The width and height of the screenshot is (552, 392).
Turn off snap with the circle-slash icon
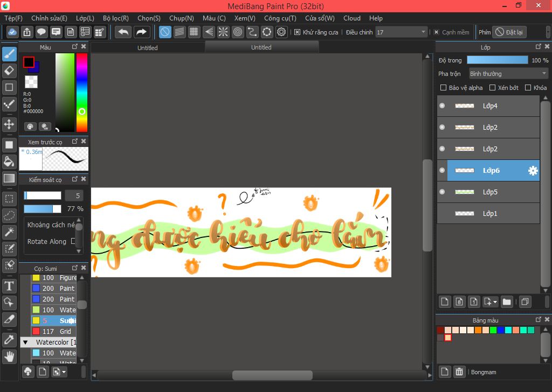tap(165, 32)
